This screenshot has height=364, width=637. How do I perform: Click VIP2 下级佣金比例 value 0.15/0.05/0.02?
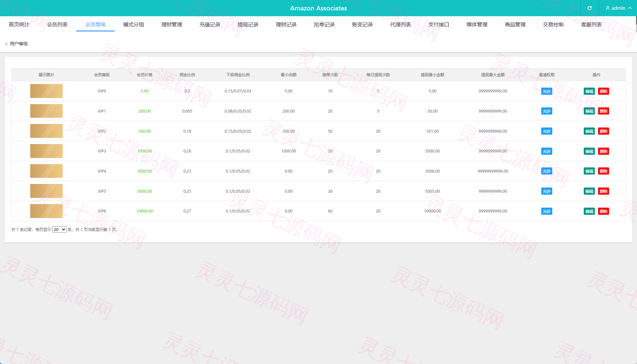coord(238,131)
